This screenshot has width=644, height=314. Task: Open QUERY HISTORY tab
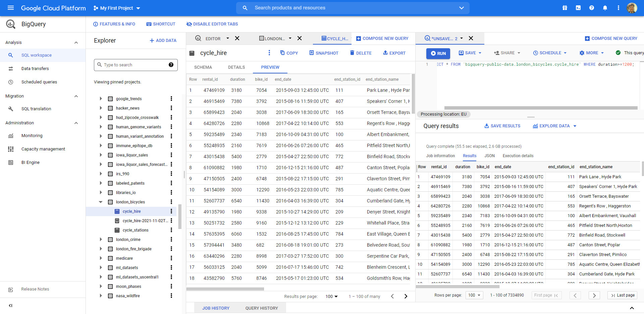[x=262, y=308]
